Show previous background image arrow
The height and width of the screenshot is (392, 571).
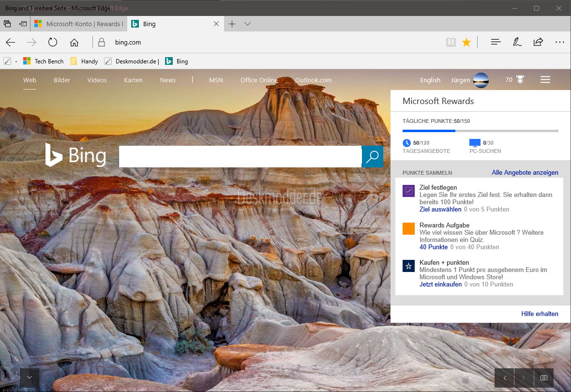pyautogui.click(x=504, y=378)
